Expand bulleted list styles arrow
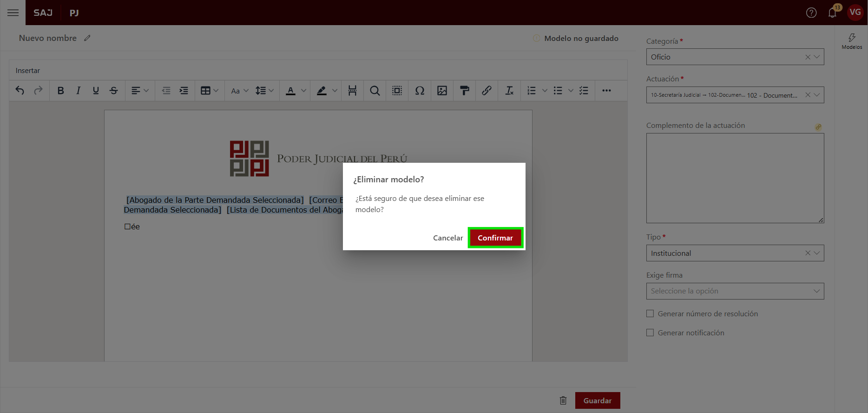This screenshot has height=413, width=868. [x=571, y=90]
